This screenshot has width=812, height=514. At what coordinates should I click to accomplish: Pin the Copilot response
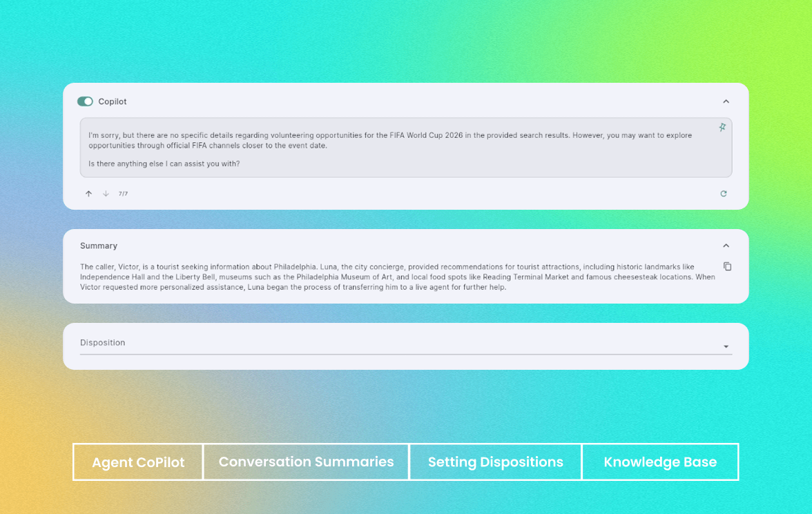[722, 128]
